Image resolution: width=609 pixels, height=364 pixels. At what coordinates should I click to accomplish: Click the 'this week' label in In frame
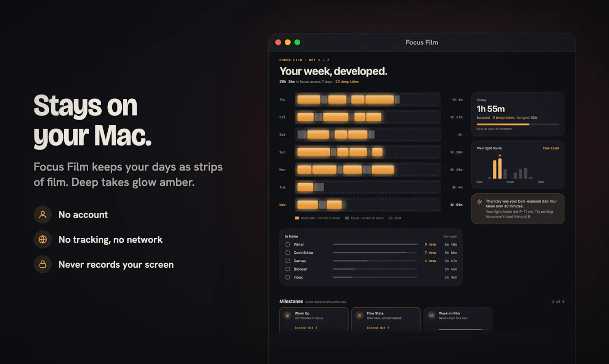[450, 237]
